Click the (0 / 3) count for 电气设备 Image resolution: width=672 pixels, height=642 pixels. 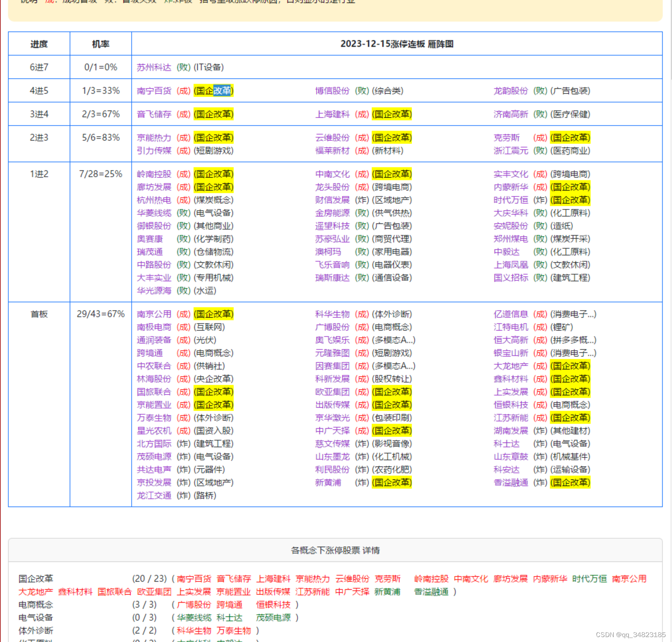(144, 617)
